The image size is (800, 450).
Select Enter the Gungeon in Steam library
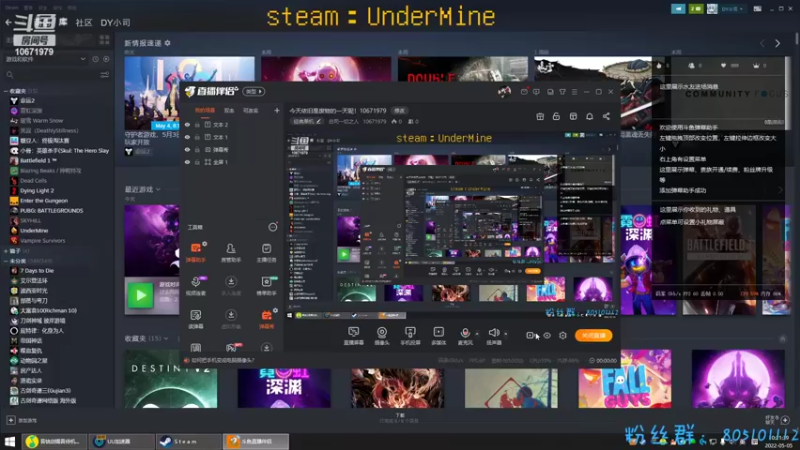(44, 201)
